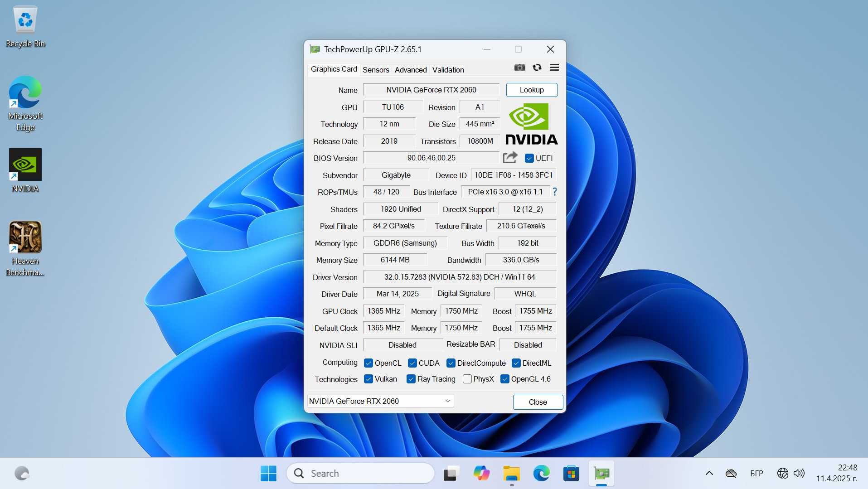Viewport: 868px width, 489px height.
Task: Open the clock and date flyout
Action: coord(837,473)
